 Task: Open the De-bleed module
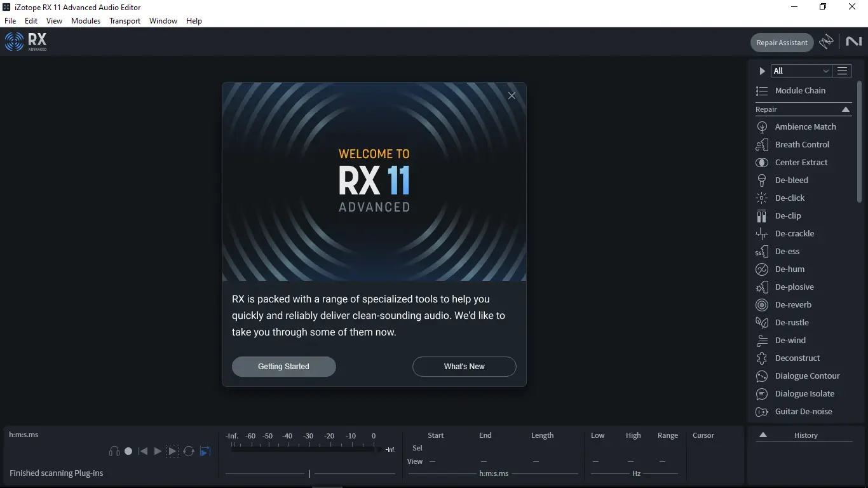pos(803,180)
